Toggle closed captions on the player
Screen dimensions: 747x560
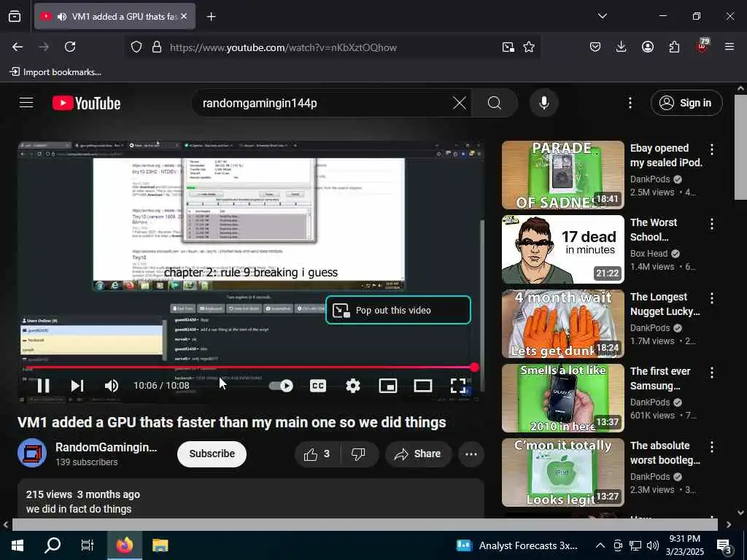318,386
